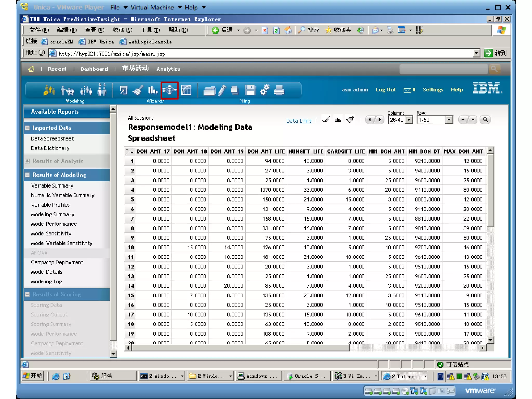Screen dimensions: 532x399
Task: Click the bar chart wizard icon
Action: 152,90
